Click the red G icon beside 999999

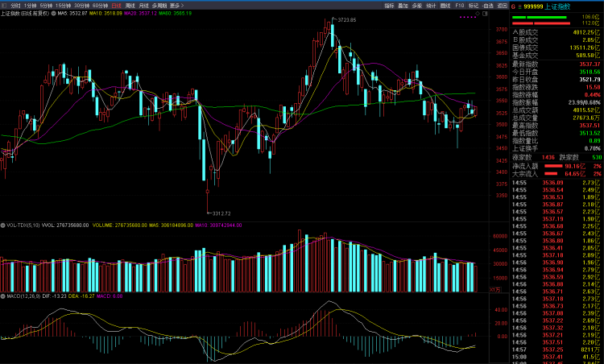(x=513, y=6)
